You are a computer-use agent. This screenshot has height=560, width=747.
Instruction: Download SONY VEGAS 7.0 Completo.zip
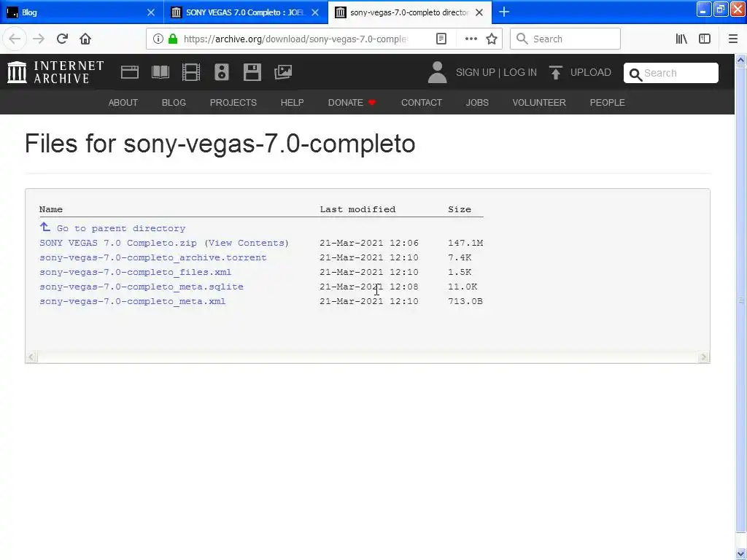tap(118, 243)
